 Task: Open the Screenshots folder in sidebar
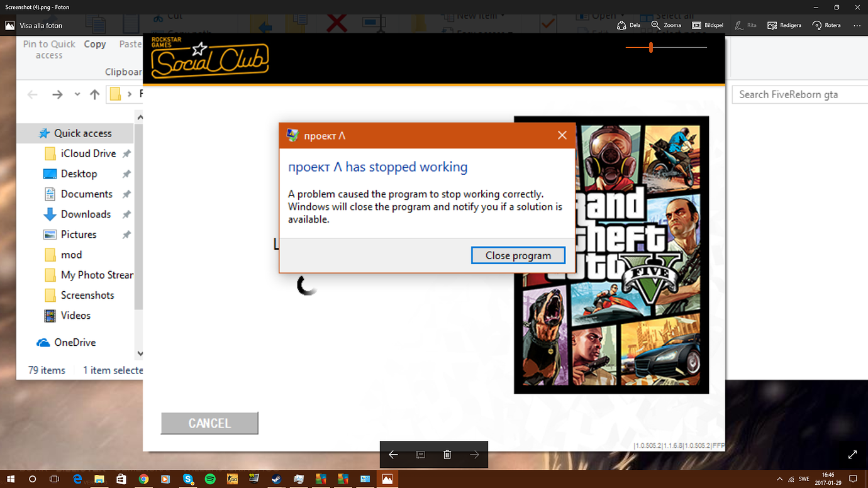(79, 295)
